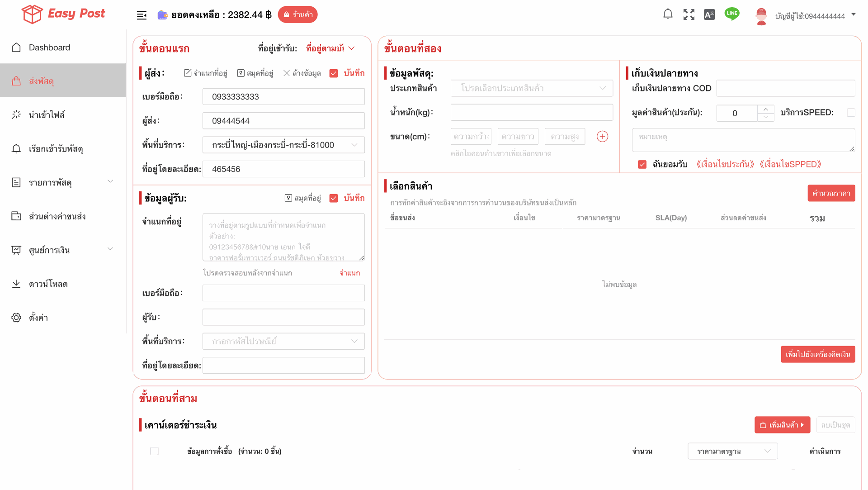Click the คำนวณราคา calculate button
This screenshot has width=868, height=490.
[x=831, y=193]
